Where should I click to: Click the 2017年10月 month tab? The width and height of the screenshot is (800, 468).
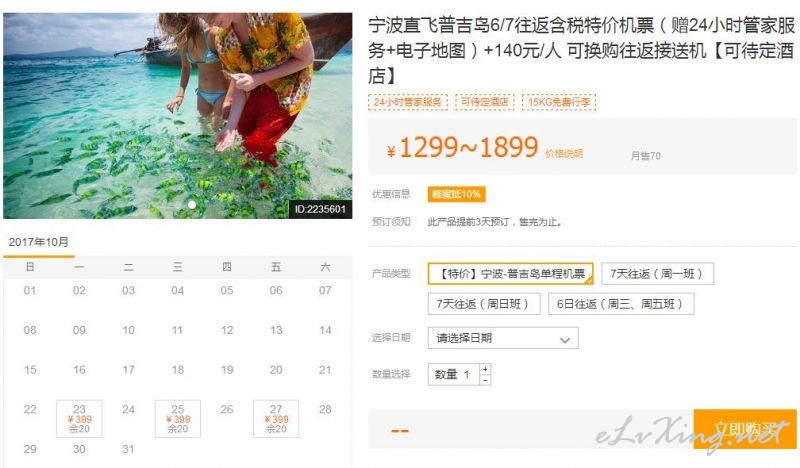(39, 242)
